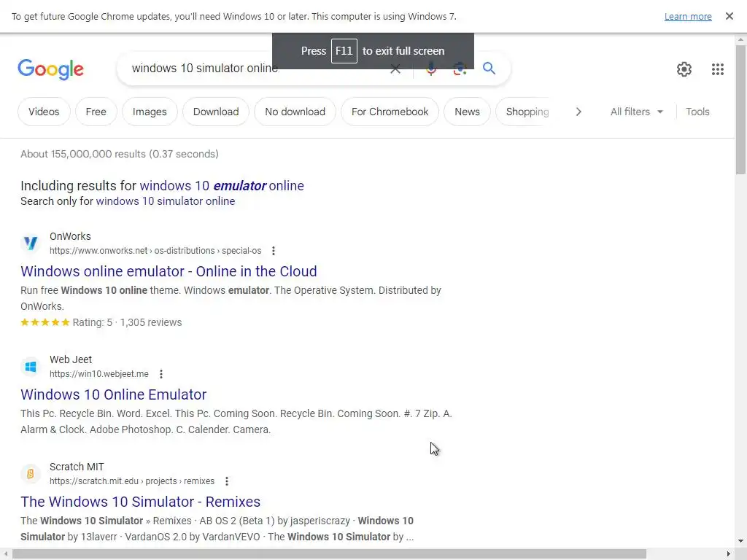The height and width of the screenshot is (560, 747).
Task: Open the Learn more link
Action: point(688,17)
